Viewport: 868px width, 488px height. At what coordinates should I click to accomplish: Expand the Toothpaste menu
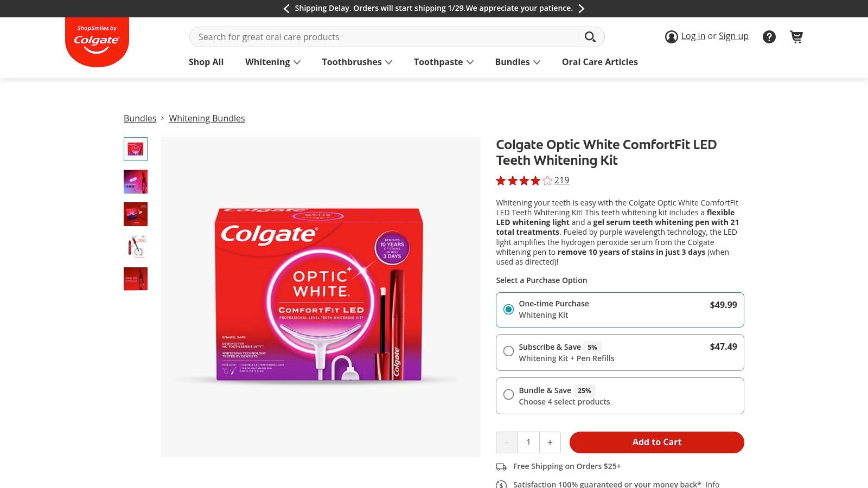tap(443, 62)
